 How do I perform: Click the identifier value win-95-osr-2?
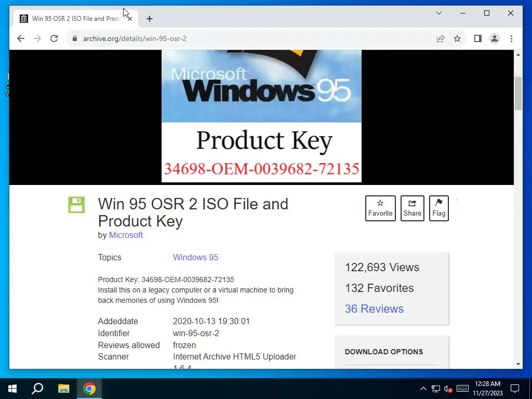tap(196, 333)
